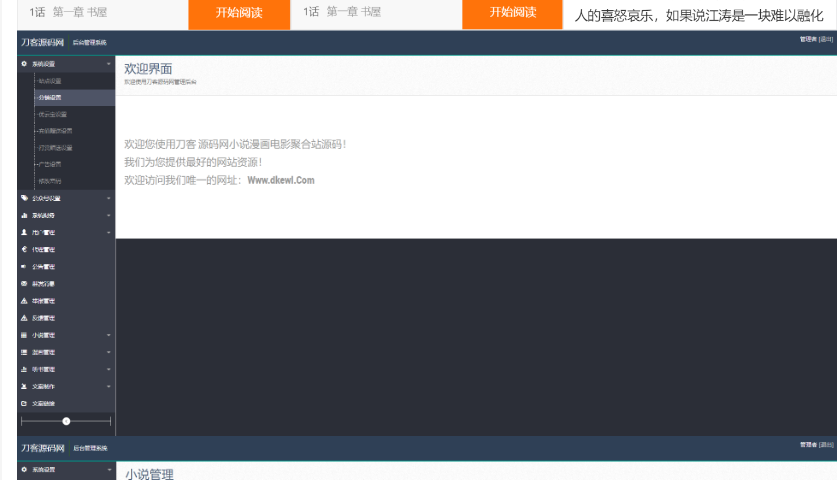This screenshot has width=837, height=480.
Task: Open the 广告设置 submenu item
Action: (x=50, y=164)
